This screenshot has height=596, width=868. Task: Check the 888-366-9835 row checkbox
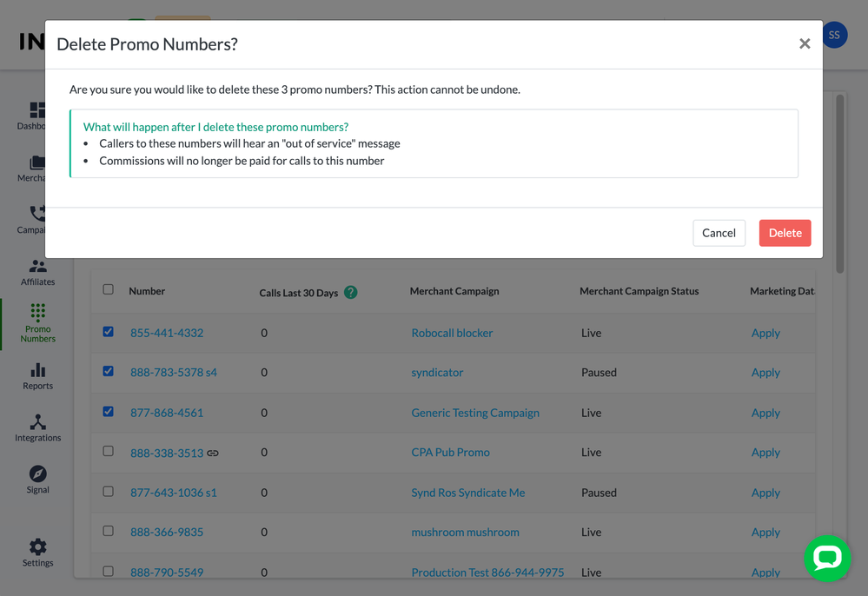point(109,531)
